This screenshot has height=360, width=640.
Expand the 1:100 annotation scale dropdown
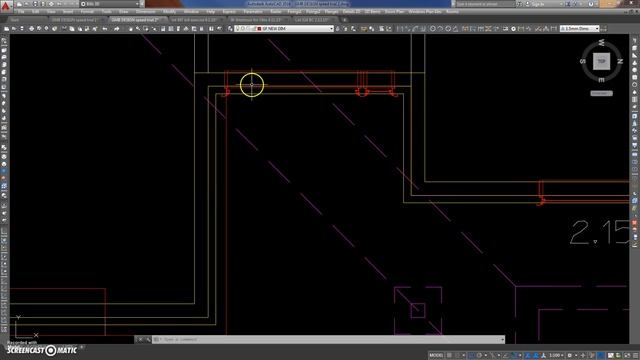[562, 356]
